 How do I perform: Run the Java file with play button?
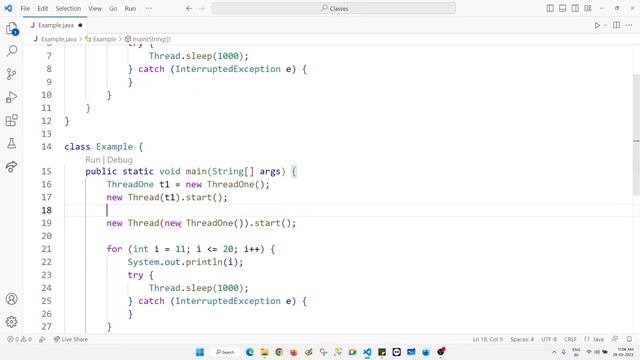[597, 25]
